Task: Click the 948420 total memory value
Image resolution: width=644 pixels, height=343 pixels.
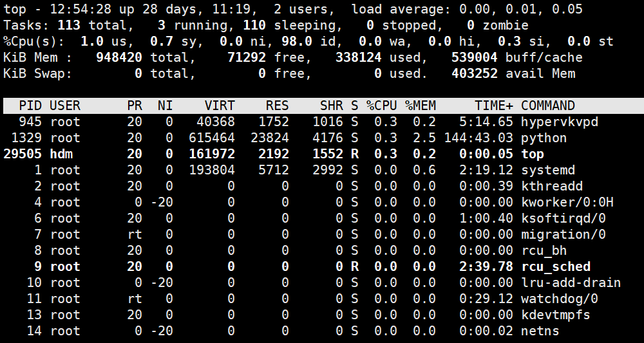Action: [119, 57]
